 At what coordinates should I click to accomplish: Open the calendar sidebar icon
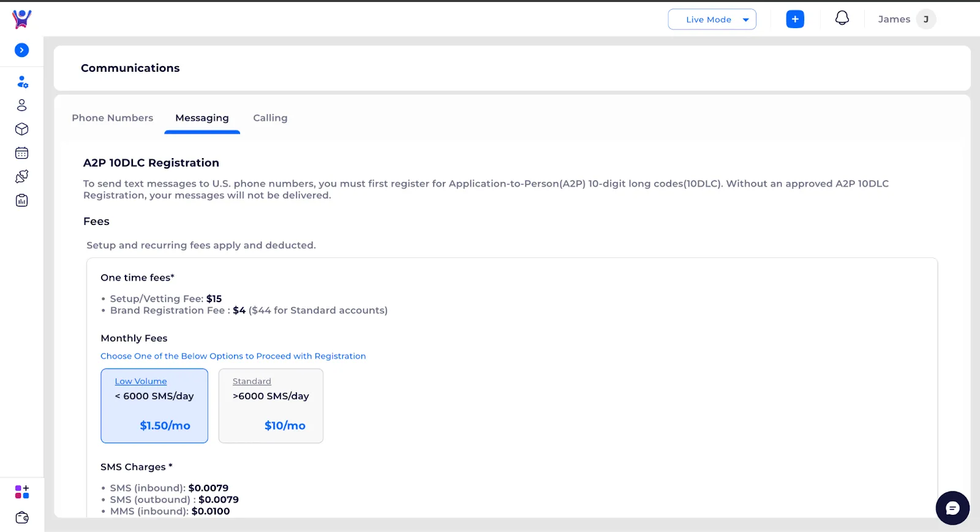coord(21,153)
